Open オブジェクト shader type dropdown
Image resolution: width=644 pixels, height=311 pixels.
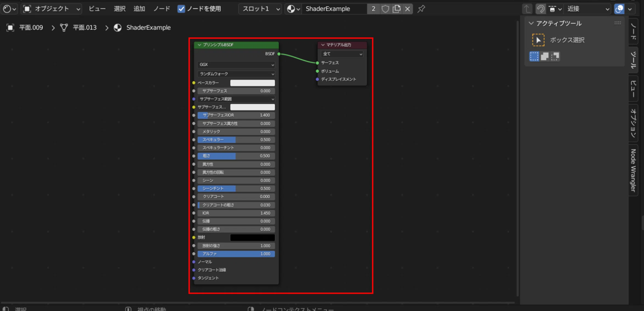point(52,9)
